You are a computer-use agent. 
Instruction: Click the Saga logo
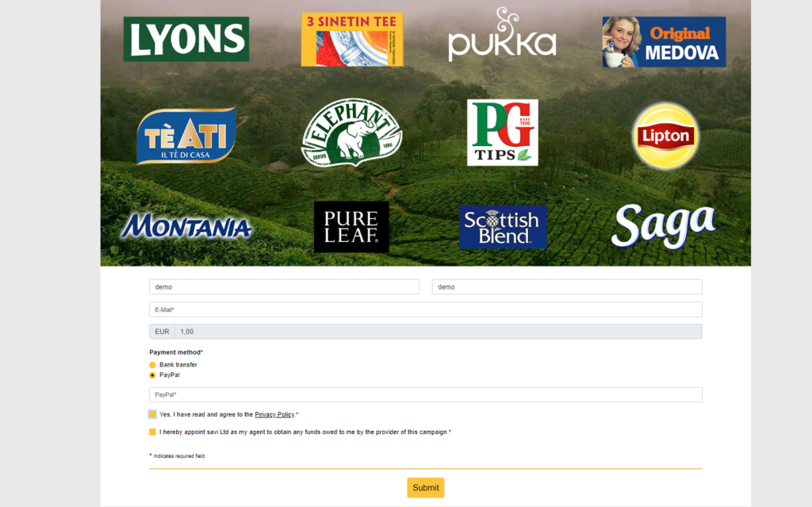(x=664, y=226)
